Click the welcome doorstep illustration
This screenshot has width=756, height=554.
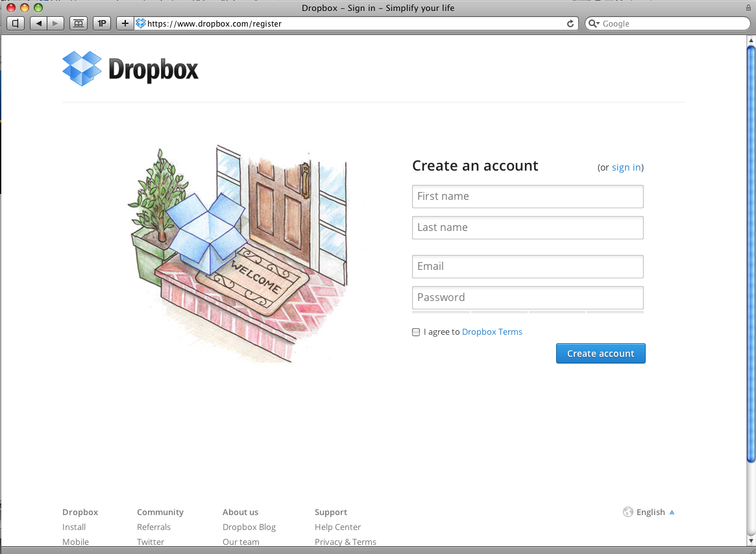point(238,254)
